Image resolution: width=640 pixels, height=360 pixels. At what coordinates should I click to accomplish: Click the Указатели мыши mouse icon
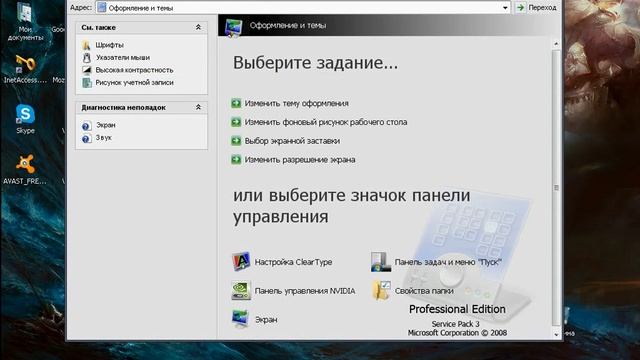pos(87,58)
